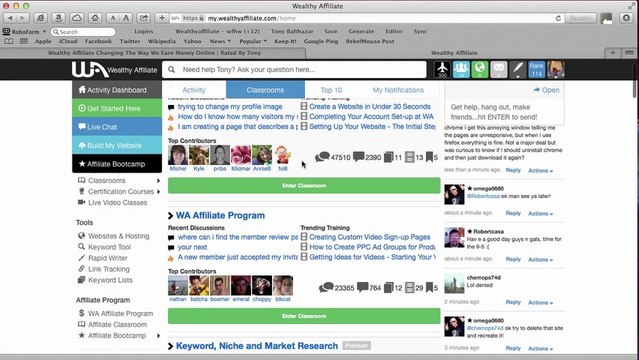Open Activity Dashboard in sidebar
Image resolution: width=639 pixels, height=360 pixels.
coord(117,90)
